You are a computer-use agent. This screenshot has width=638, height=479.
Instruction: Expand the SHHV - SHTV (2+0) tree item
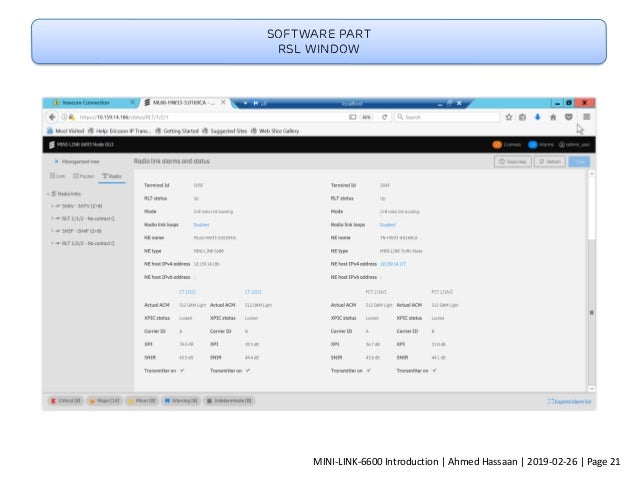pos(52,206)
